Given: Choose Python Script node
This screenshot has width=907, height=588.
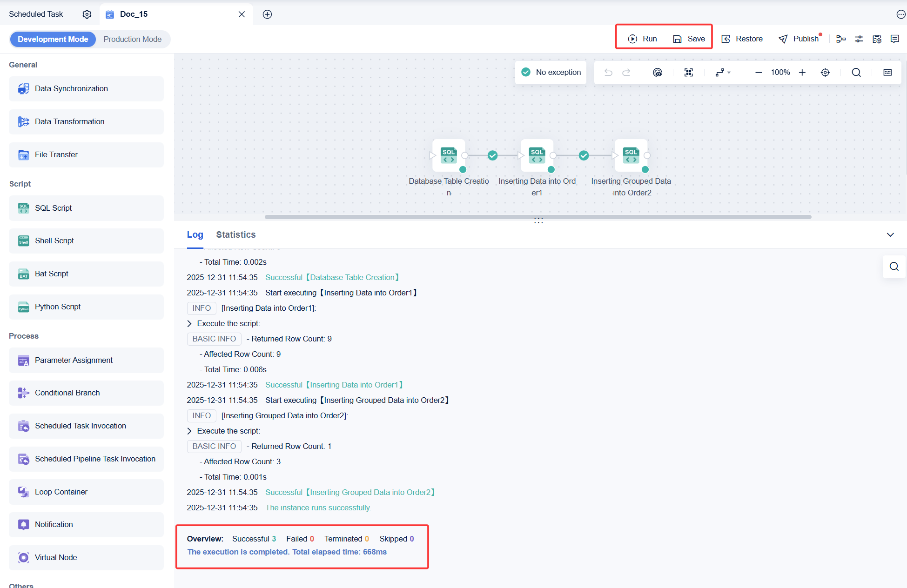Looking at the screenshot, I should tap(86, 307).
